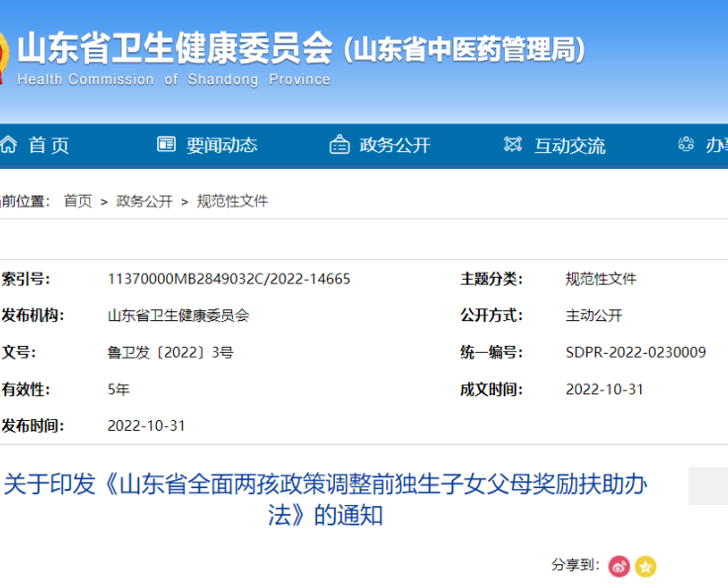
Task: Click the index number 11370000MB2849032C/2022-14665
Action: tap(229, 279)
